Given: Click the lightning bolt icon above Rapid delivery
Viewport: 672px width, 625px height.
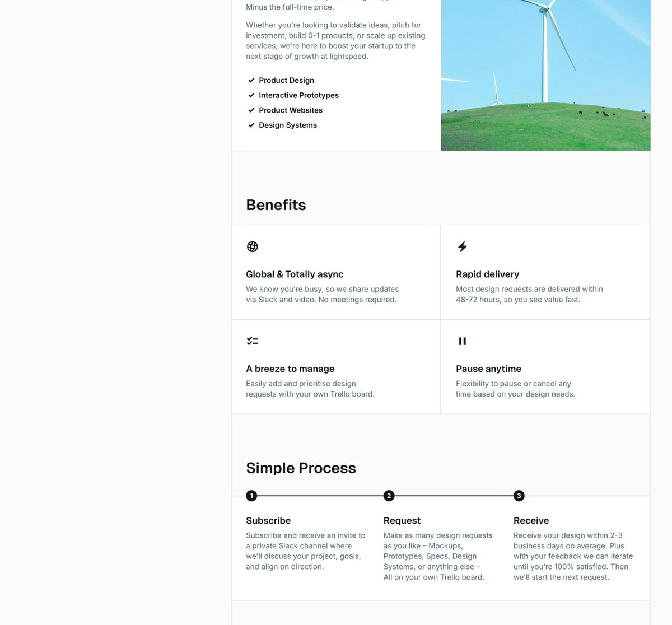Looking at the screenshot, I should click(x=463, y=246).
